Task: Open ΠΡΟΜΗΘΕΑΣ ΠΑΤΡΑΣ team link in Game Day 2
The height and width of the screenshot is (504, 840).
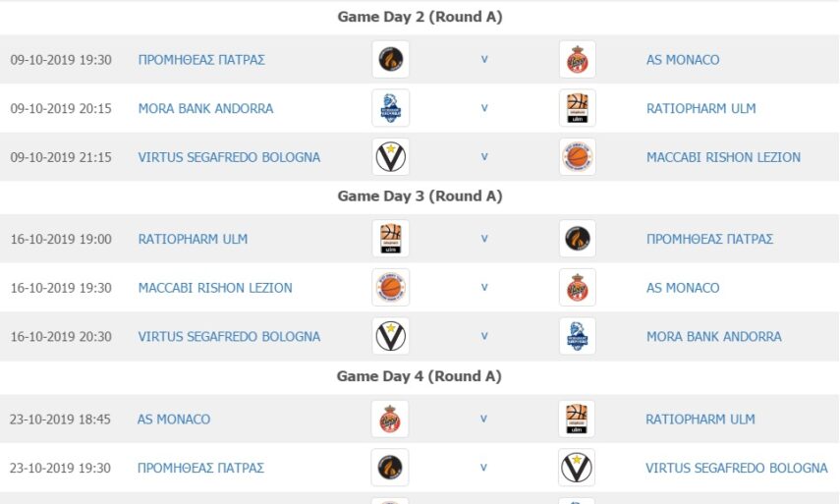Action: pyautogui.click(x=201, y=60)
